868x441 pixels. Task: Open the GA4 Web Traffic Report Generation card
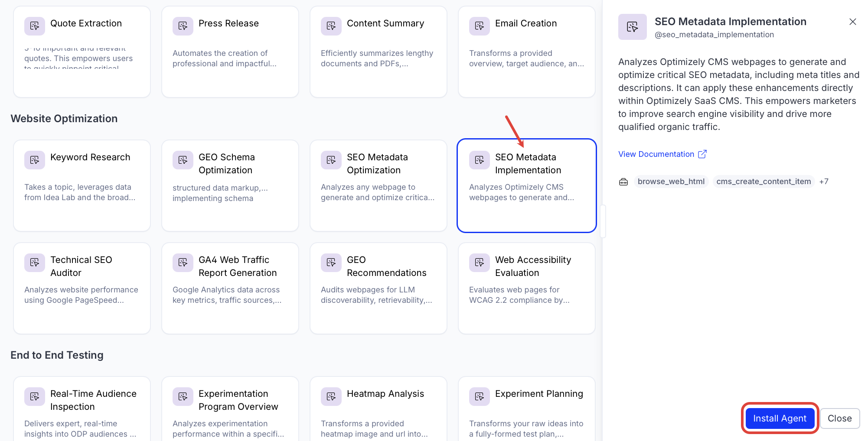[x=230, y=288]
